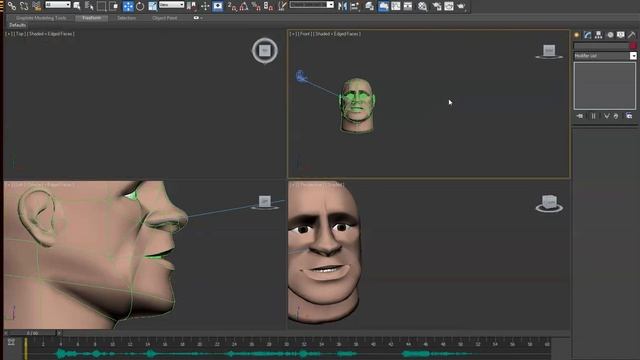Open Mini Curve Editor button on timeline
The height and width of the screenshot is (360, 640).
[x=11, y=342]
